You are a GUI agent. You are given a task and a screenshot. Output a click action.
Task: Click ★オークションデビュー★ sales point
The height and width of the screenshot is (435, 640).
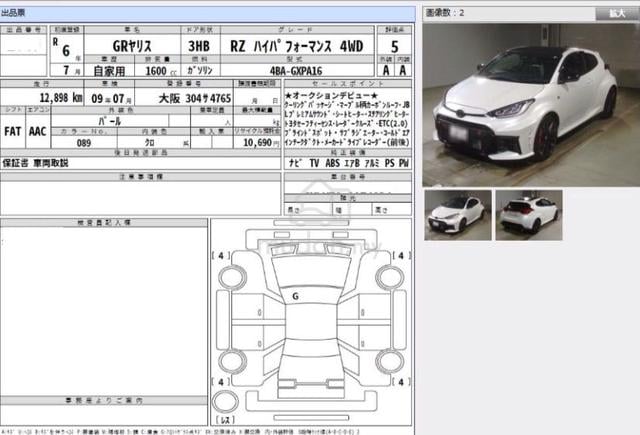[x=331, y=96]
